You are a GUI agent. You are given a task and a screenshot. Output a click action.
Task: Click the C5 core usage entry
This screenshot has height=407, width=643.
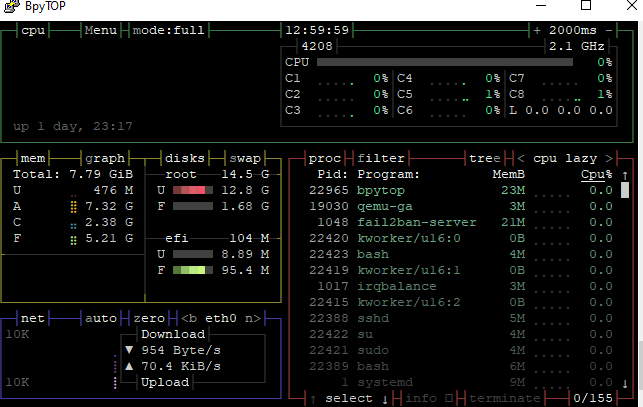pyautogui.click(x=449, y=94)
